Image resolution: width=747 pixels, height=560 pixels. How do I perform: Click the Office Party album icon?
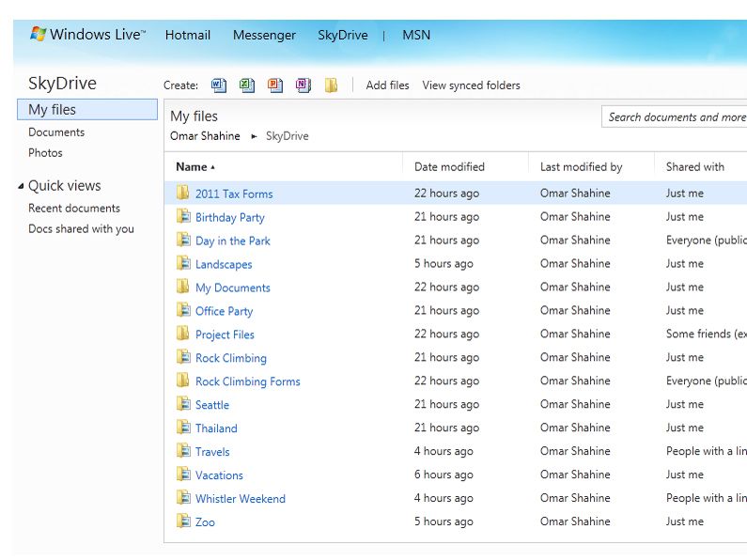tap(183, 310)
